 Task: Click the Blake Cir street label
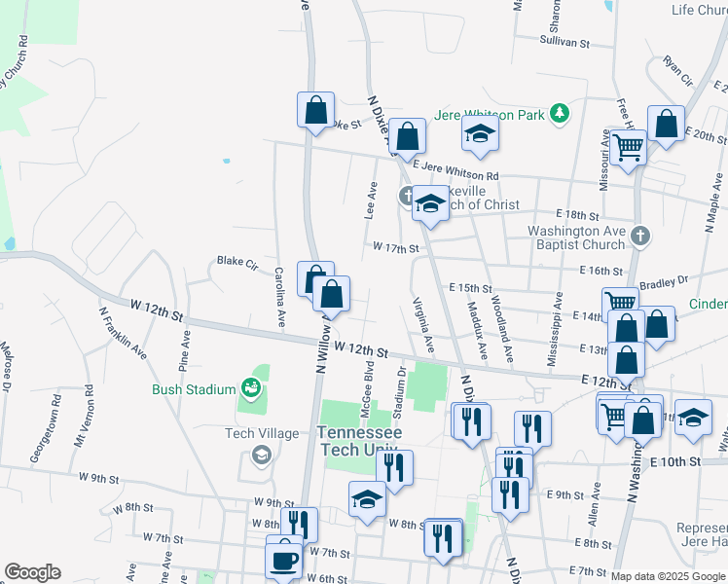pos(237,263)
